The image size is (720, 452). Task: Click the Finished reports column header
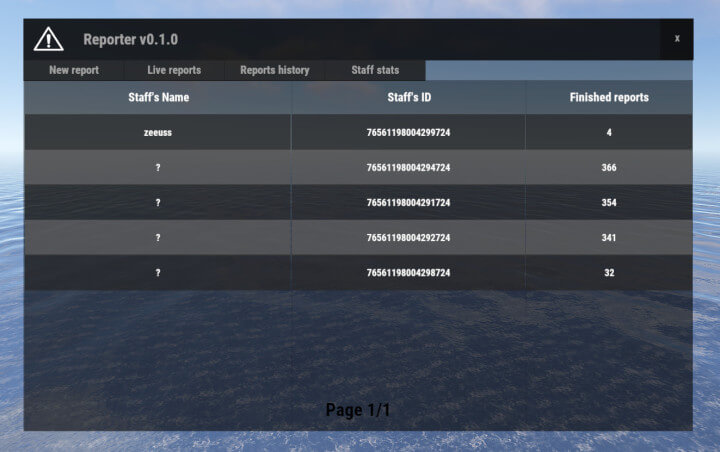(x=609, y=97)
